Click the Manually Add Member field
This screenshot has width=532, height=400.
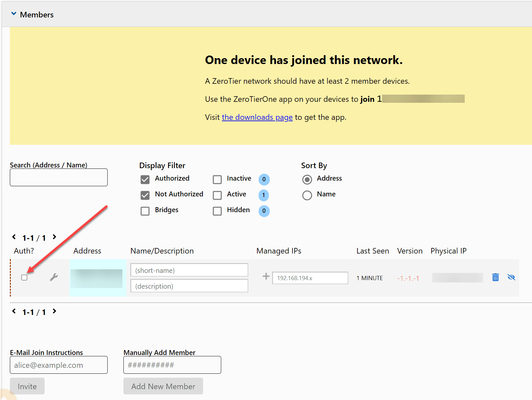tap(172, 365)
